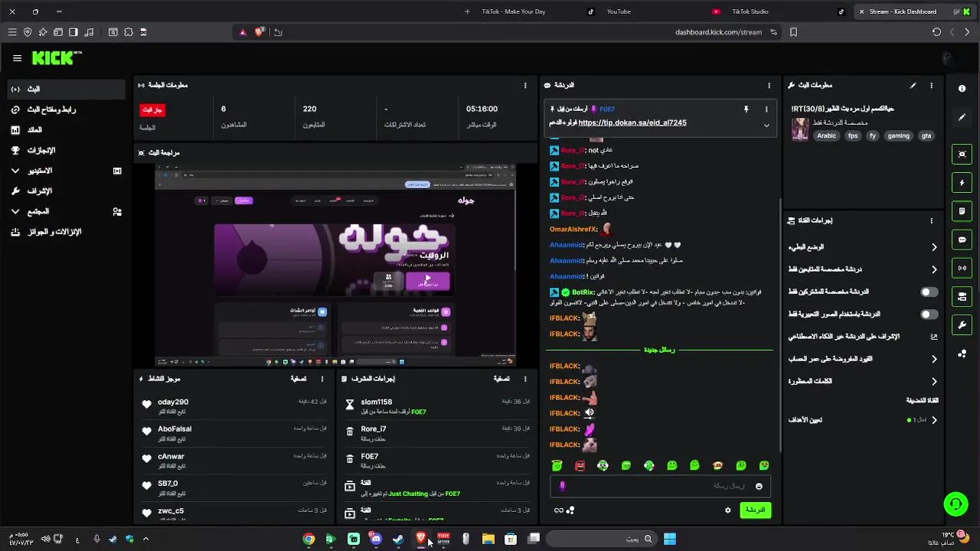Screen dimensions: 980x551
Task: Click the channel actions icon in right rail
Action: coord(962,296)
